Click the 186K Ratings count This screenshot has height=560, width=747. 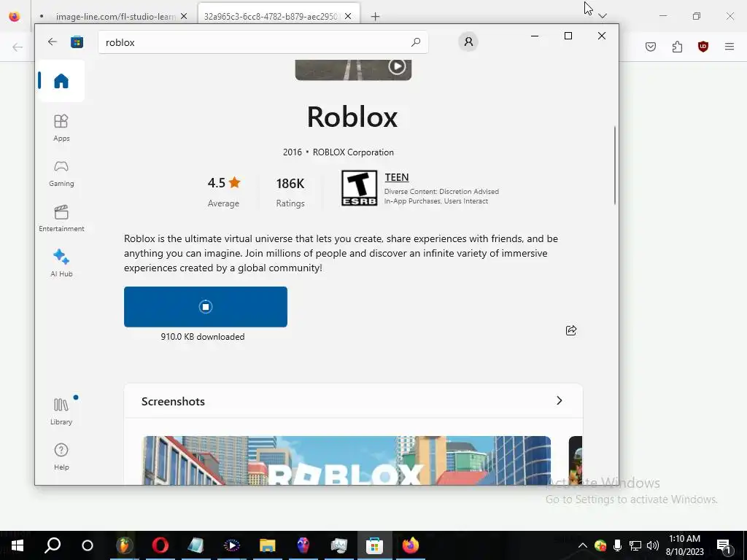(x=290, y=192)
